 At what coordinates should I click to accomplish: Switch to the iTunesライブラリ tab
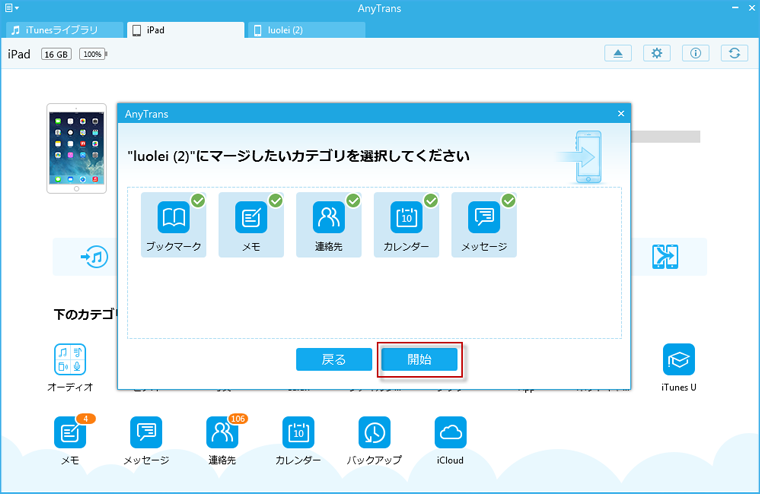coord(64,30)
